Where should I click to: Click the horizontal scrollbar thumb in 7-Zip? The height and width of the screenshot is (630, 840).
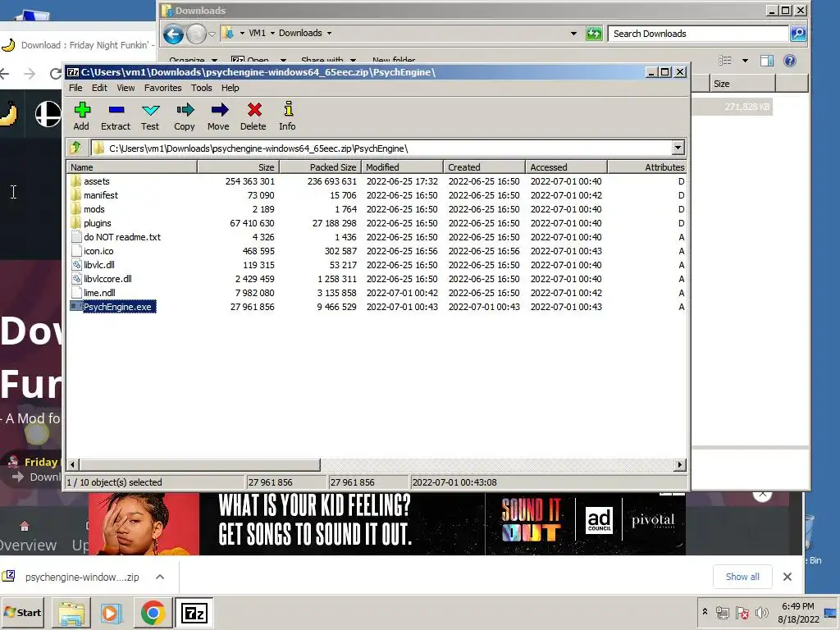(x=200, y=464)
